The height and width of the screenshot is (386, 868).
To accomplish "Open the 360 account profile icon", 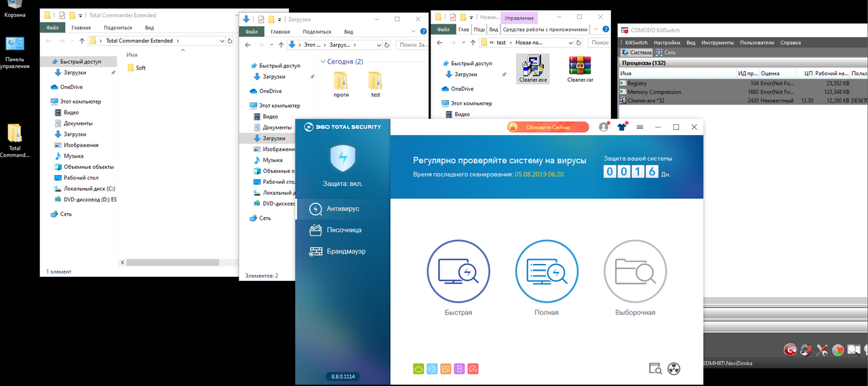I will [x=604, y=127].
